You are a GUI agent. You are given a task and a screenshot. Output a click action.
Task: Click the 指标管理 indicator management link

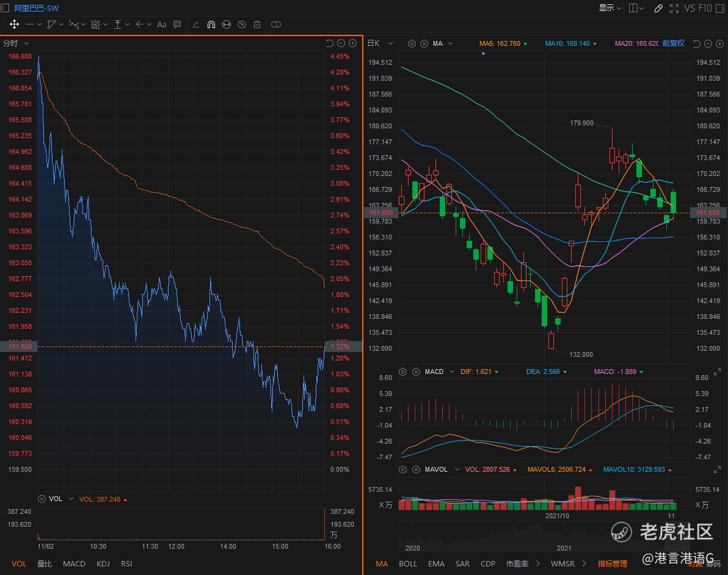612,563
